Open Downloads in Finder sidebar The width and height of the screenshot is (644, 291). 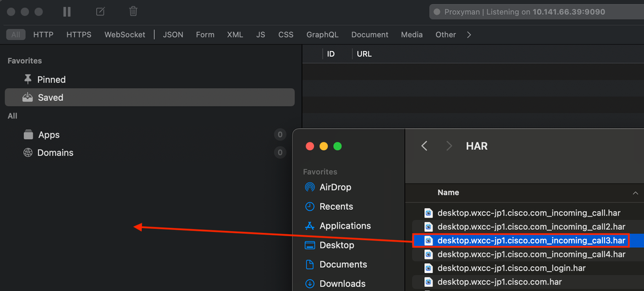tap(342, 284)
